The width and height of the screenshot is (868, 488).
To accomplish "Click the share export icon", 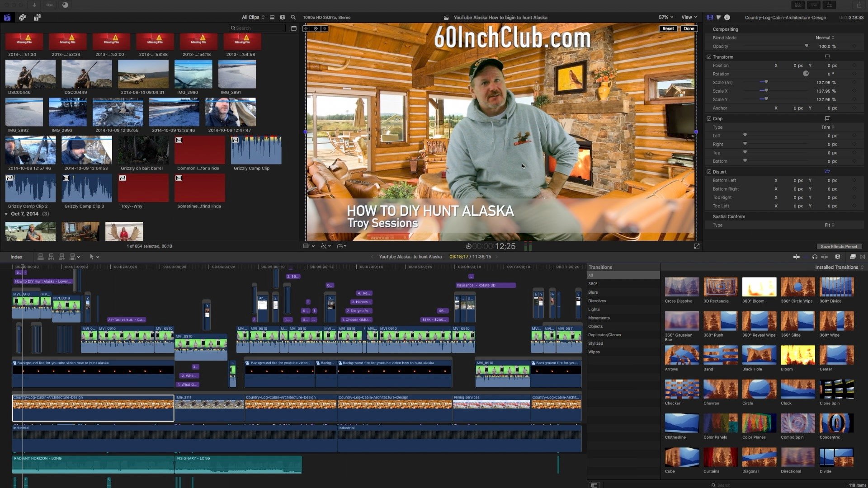I will pos(859,5).
